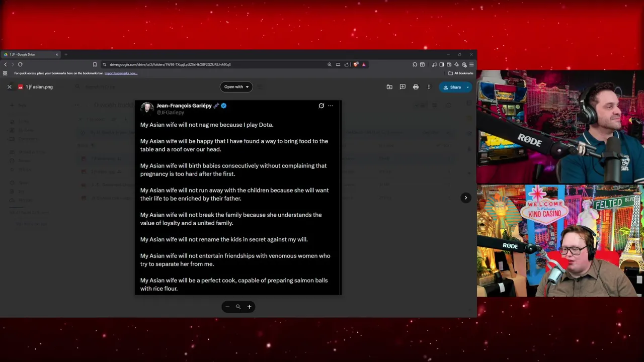Minimize the browser window

tap(448, 54)
